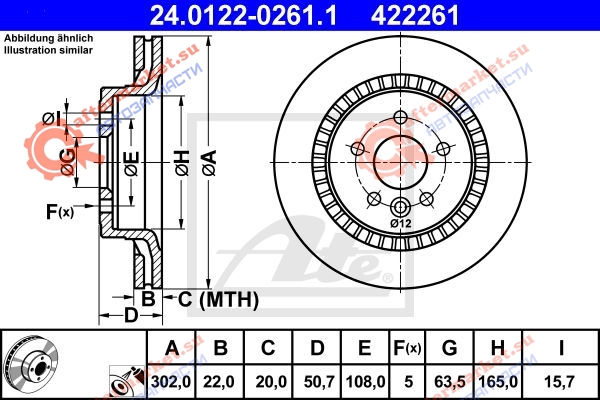This screenshot has width=600, height=400.
Task: Click the brake disc thumbnail in the table
Action: tap(31, 359)
